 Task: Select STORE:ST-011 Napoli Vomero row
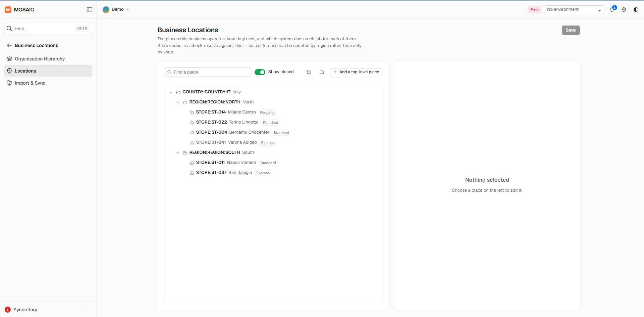pyautogui.click(x=273, y=163)
